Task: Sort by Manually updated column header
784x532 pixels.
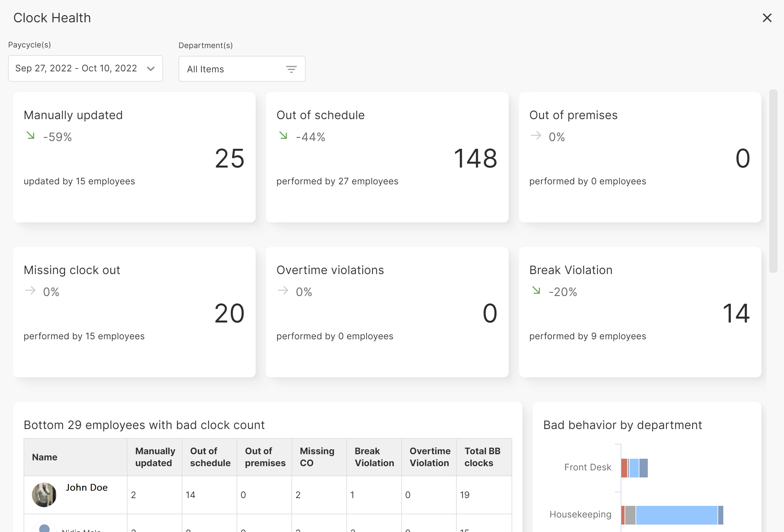Action: click(155, 457)
